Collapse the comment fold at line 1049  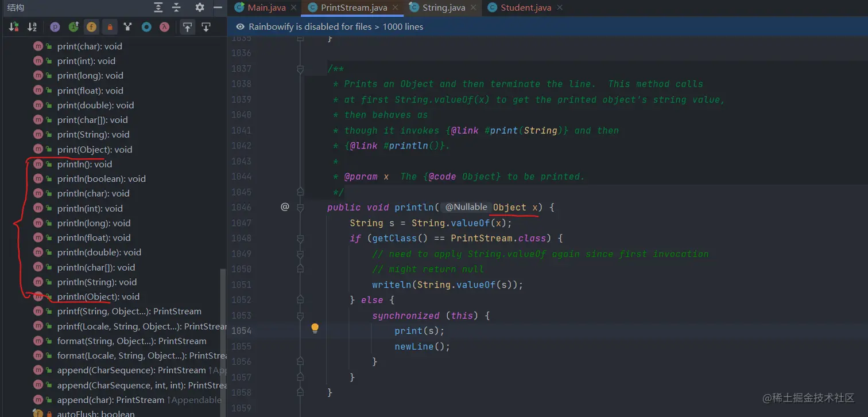300,254
